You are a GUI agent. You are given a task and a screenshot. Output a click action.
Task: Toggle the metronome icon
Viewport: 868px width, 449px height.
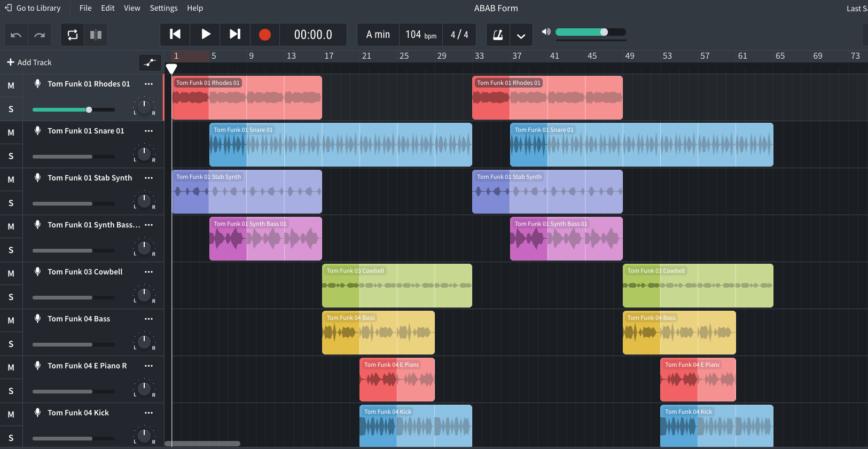[x=498, y=35]
